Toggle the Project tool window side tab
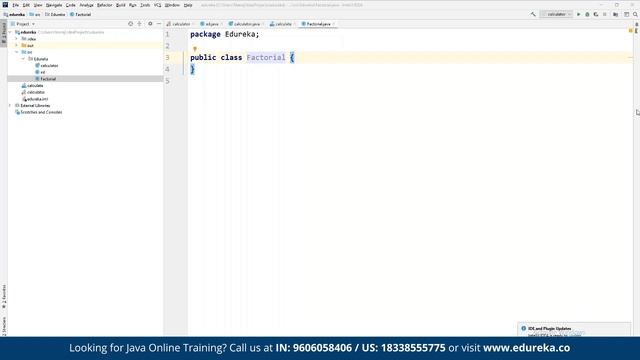The height and width of the screenshot is (360, 640). click(x=4, y=33)
